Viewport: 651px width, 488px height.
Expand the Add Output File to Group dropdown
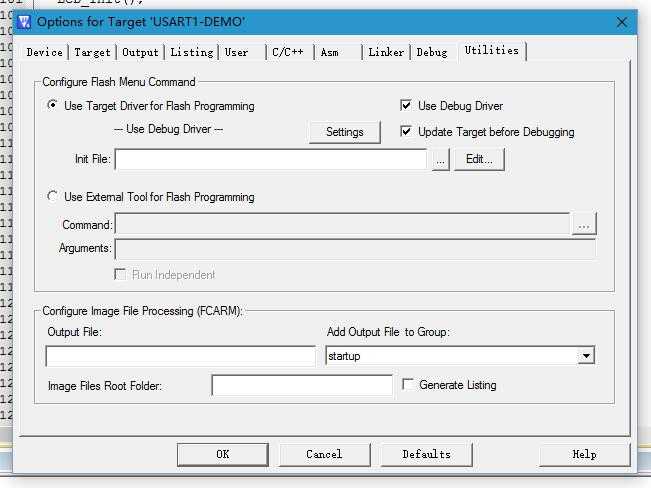586,356
